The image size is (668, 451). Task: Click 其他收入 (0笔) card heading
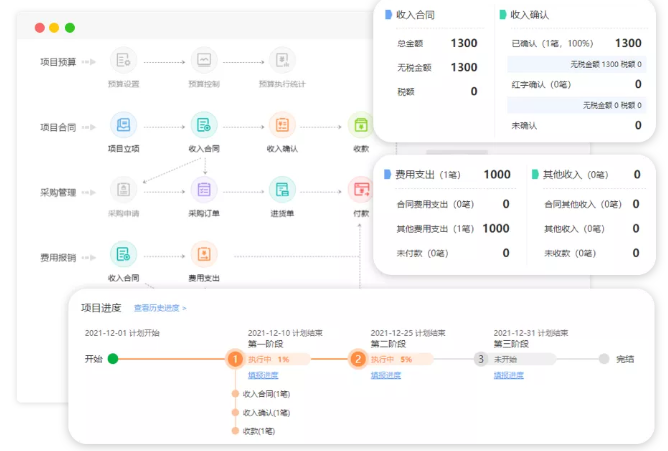[x=576, y=175]
